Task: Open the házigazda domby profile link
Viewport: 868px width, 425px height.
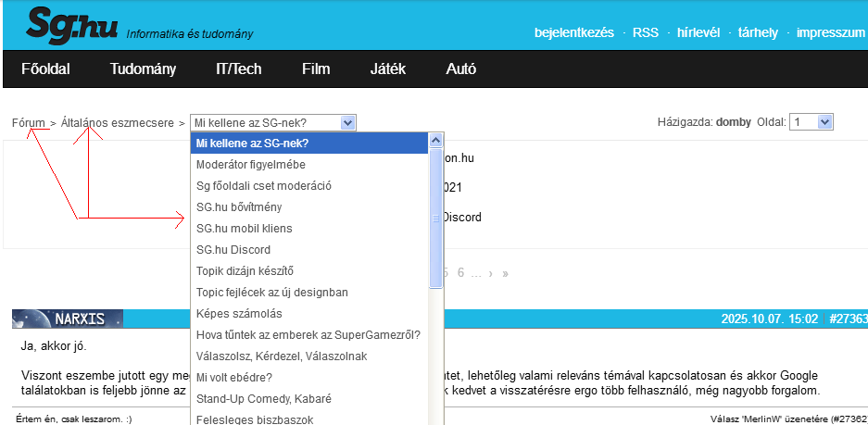Action: [x=734, y=122]
